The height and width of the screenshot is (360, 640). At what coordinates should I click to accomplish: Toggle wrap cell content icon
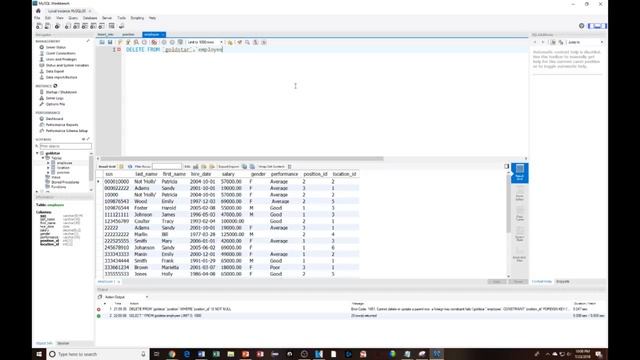click(289, 167)
